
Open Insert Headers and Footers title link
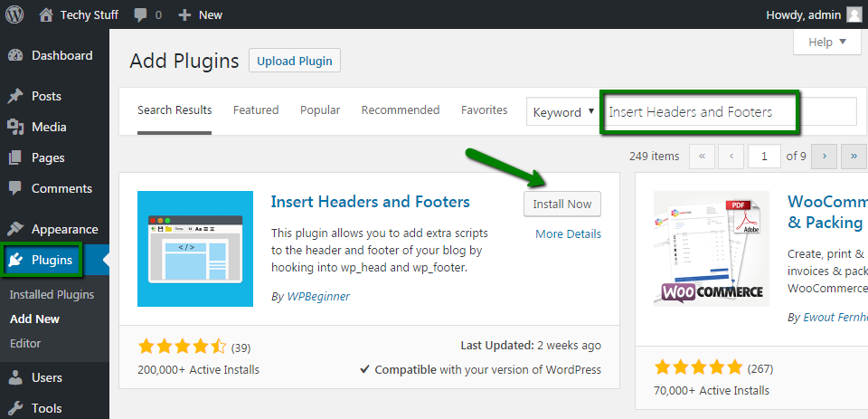(371, 201)
